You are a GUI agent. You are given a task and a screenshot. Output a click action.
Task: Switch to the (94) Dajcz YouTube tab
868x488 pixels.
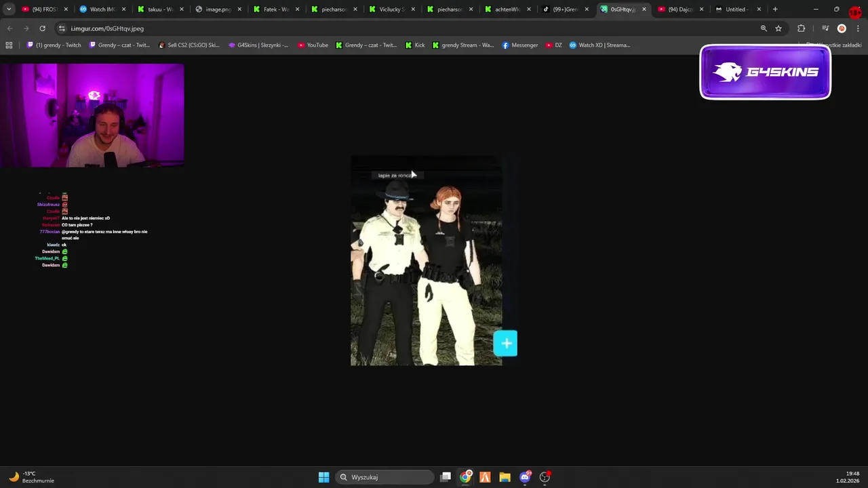682,9
